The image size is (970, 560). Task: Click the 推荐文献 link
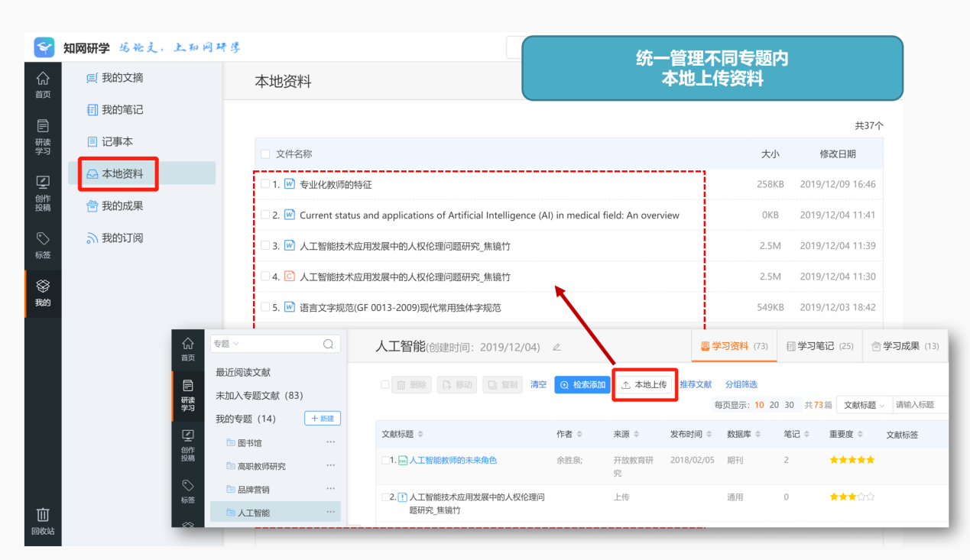tap(696, 384)
